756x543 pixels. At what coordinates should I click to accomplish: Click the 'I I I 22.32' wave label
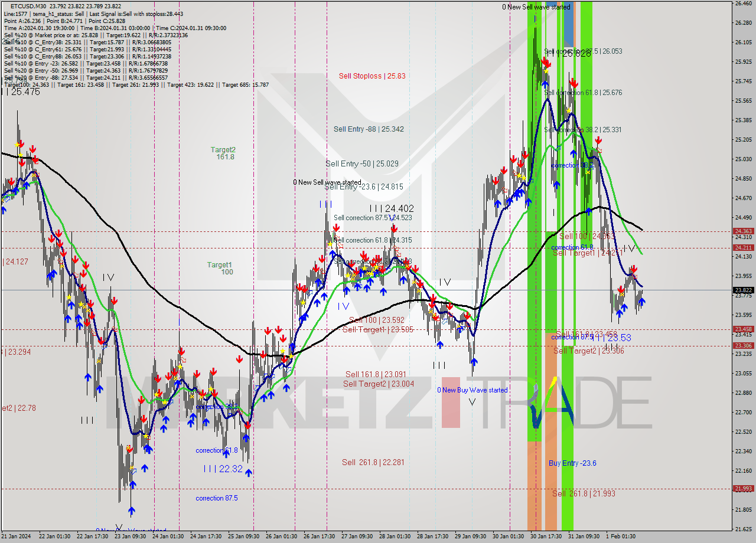(223, 469)
